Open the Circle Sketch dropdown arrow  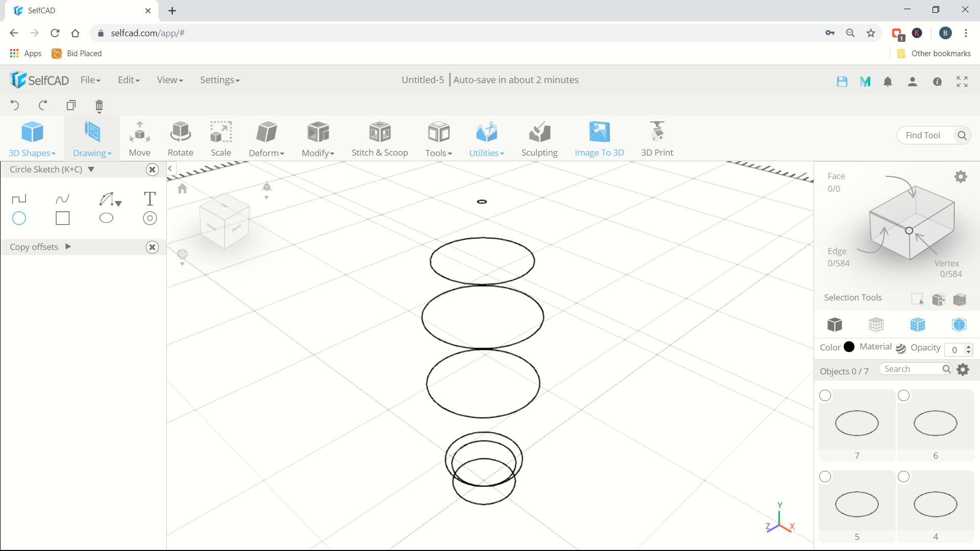tap(91, 169)
